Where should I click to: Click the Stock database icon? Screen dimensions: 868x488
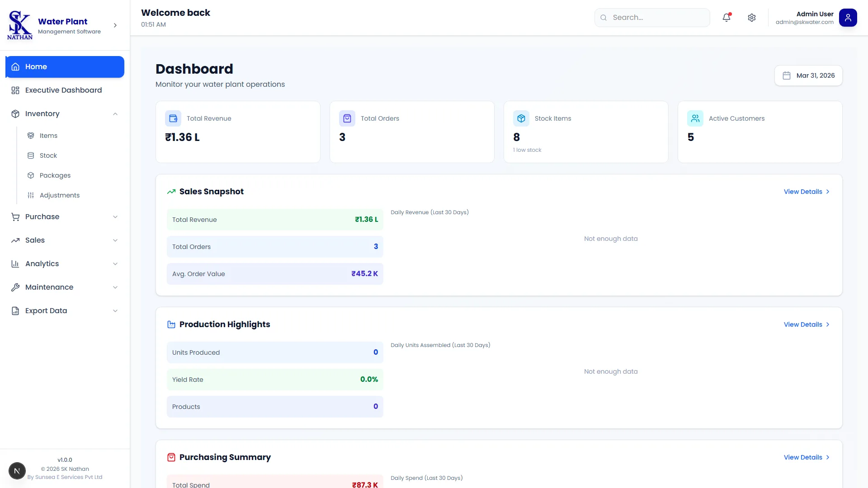[x=31, y=155]
